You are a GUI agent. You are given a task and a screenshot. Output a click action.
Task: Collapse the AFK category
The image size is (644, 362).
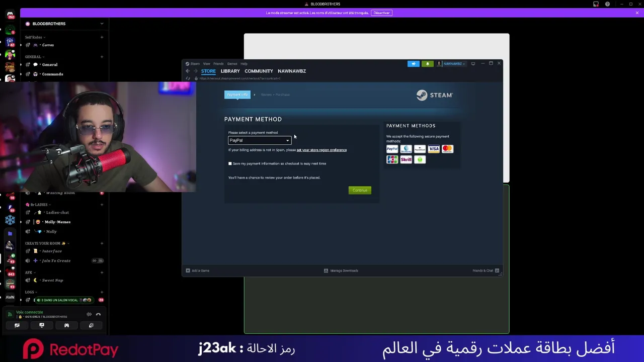coord(30,273)
